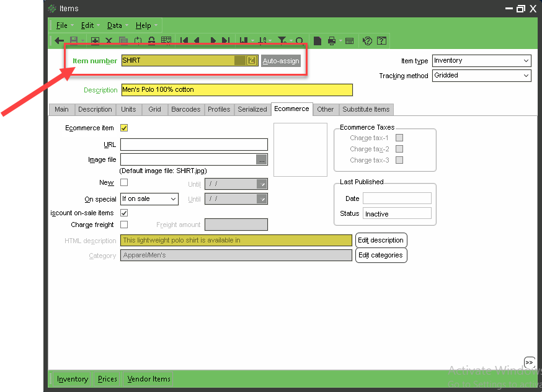Switch to the Main tab
Image resolution: width=542 pixels, height=392 pixels.
(61, 109)
